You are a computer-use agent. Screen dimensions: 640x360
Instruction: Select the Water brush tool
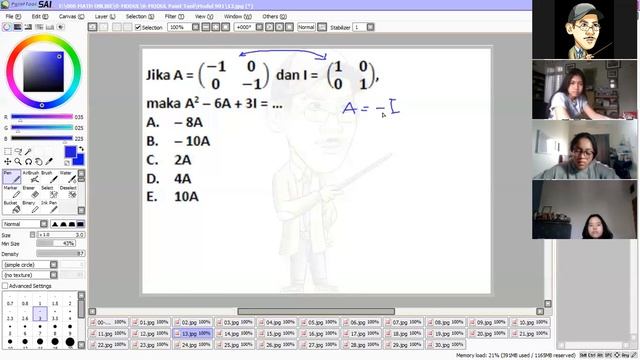pyautogui.click(x=68, y=177)
